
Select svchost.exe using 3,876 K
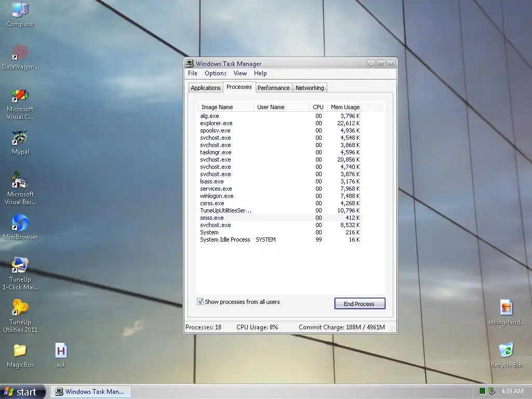pyautogui.click(x=280, y=174)
